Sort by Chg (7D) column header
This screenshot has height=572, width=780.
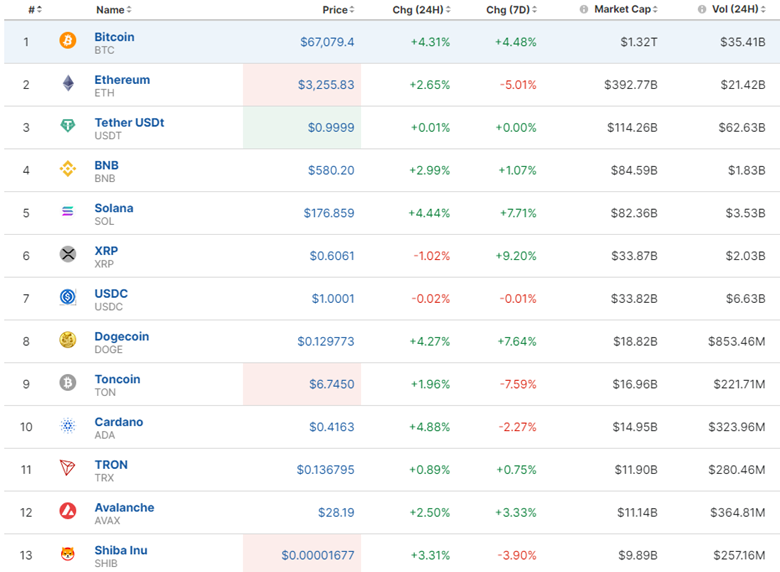(511, 9)
